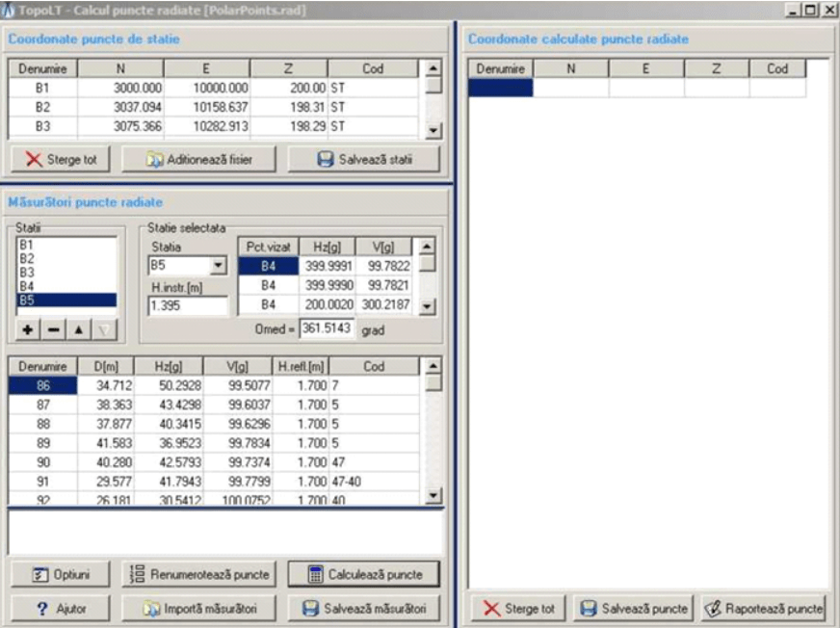This screenshot has width=840, height=628.
Task: Click Hz value 399.9990
Action: [x=328, y=285]
